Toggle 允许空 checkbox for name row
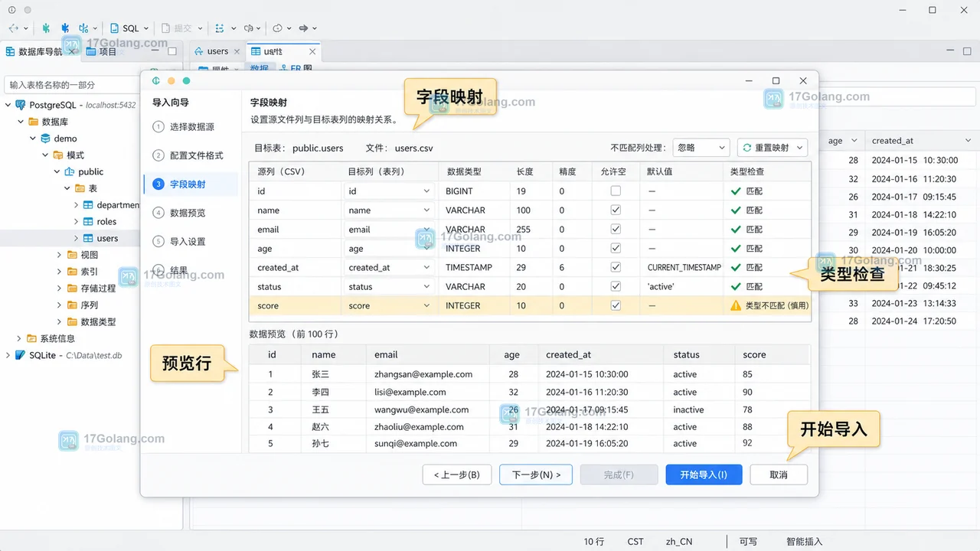This screenshot has width=980, height=551. [616, 210]
